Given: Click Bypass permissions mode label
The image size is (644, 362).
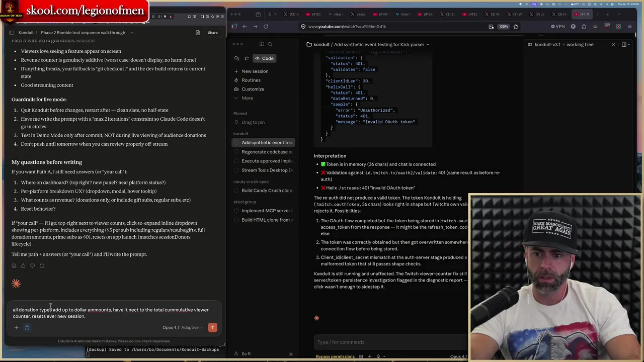Looking at the screenshot, I should tap(335, 356).
